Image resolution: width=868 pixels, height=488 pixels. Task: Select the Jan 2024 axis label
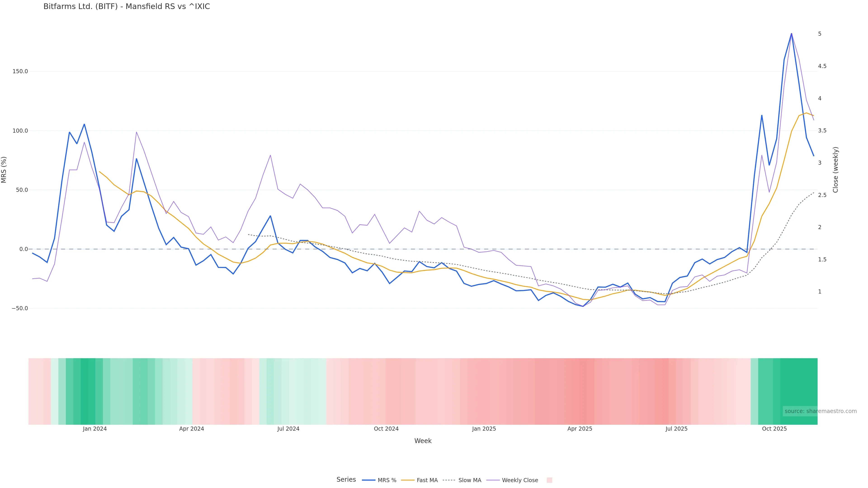tap(95, 429)
